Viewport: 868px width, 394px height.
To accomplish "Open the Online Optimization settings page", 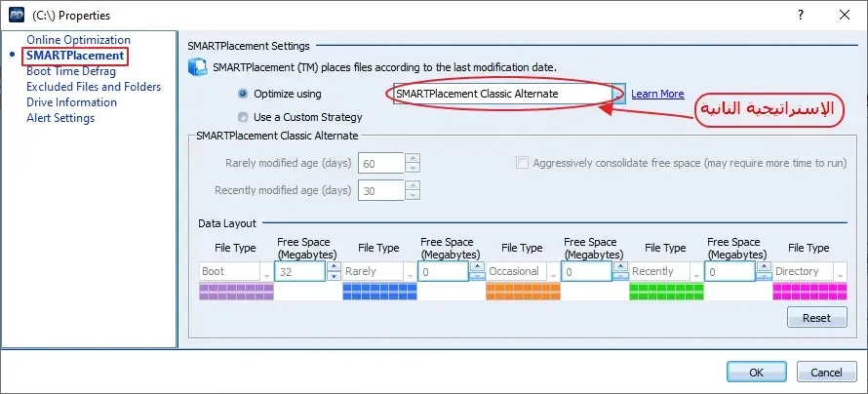I will tap(79, 40).
